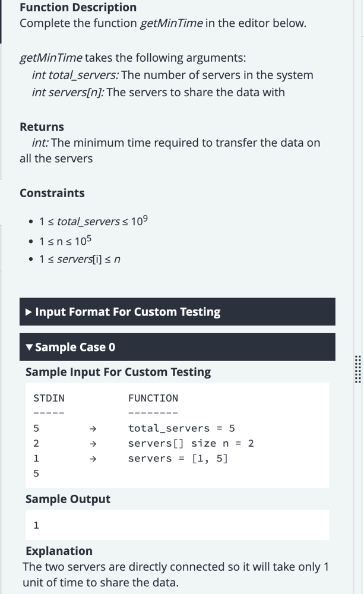The width and height of the screenshot is (364, 594).
Task: Click the Sample Input For Custom Testing heading
Action: 118,372
